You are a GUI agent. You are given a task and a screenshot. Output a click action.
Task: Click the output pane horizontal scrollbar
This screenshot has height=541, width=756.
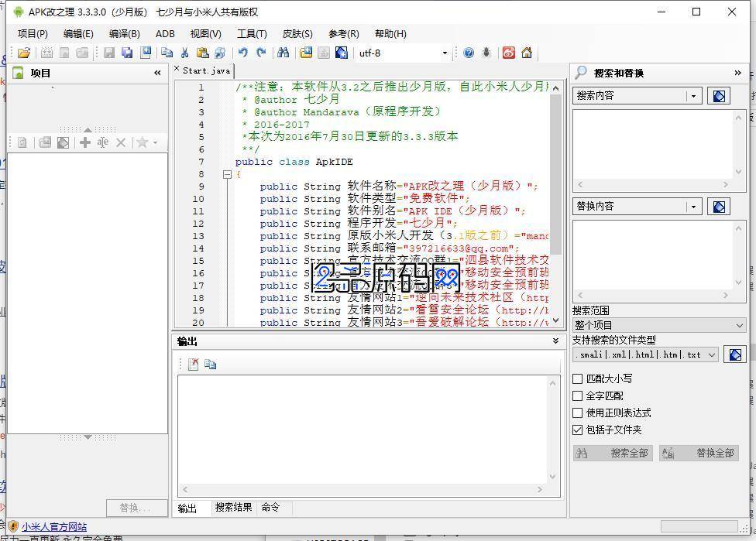(363, 489)
